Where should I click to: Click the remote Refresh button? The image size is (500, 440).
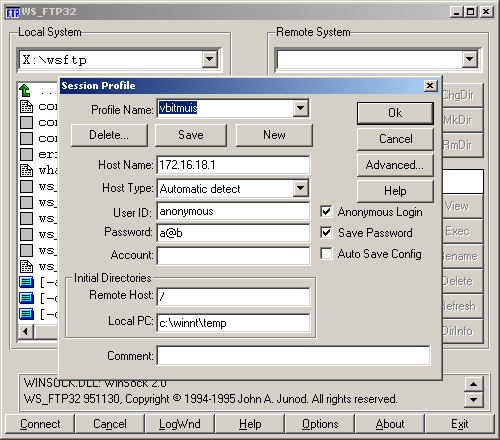click(x=463, y=306)
